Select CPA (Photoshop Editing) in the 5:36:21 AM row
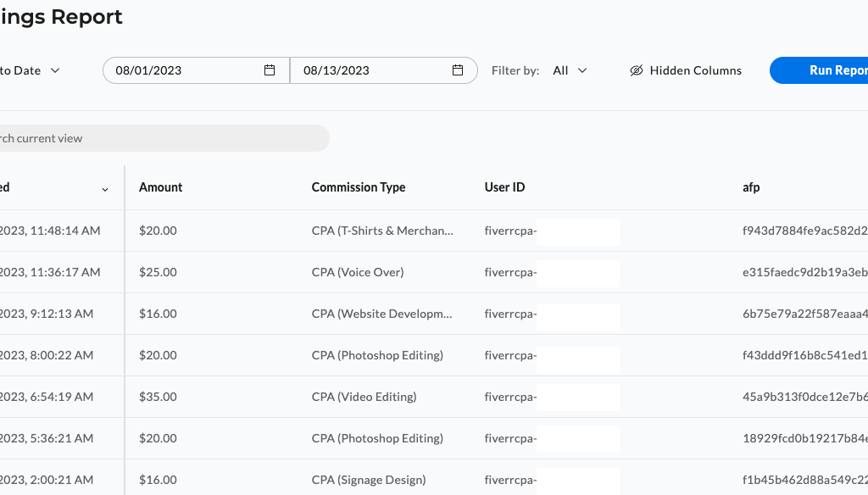This screenshot has height=495, width=868. [x=377, y=438]
